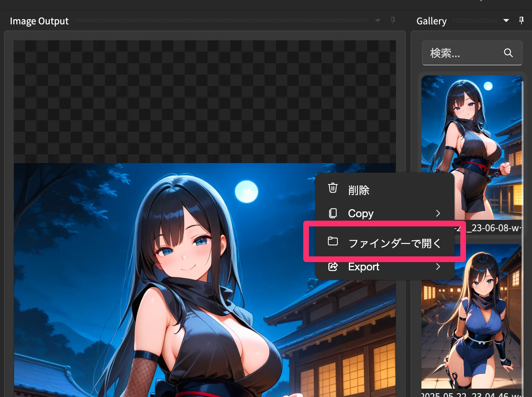Image resolution: width=532 pixels, height=397 pixels.
Task: Expand the Export submenu chevron
Action: pyautogui.click(x=438, y=267)
